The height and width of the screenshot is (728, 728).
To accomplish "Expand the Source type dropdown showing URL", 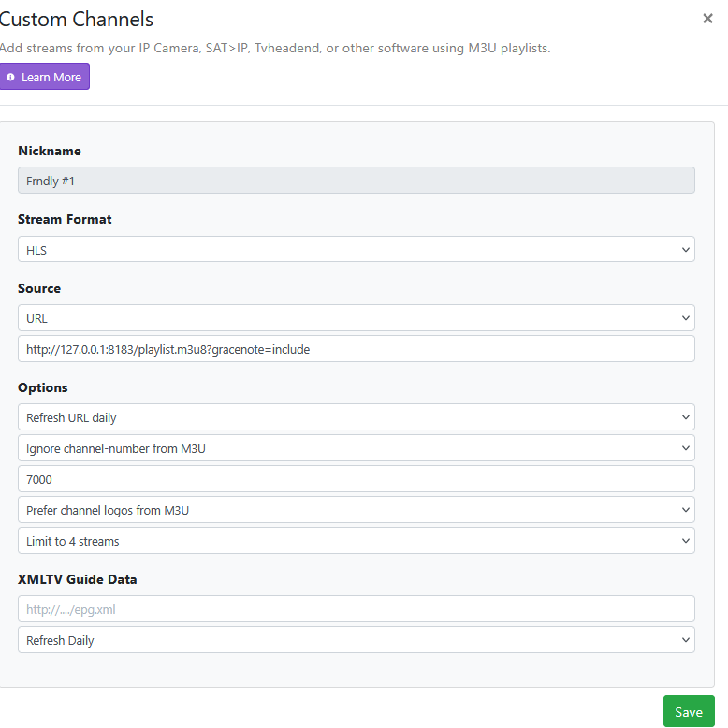I will 356,318.
